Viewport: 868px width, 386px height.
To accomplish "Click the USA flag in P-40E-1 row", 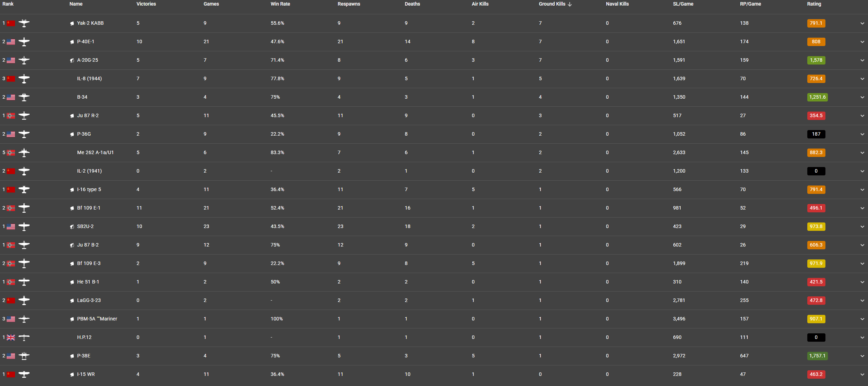I will tap(11, 42).
